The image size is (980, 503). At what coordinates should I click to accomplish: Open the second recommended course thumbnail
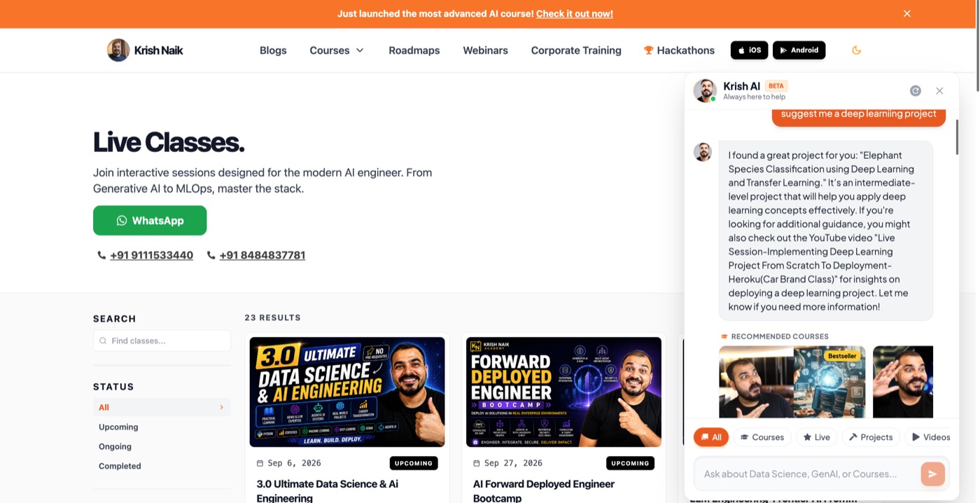(x=903, y=382)
